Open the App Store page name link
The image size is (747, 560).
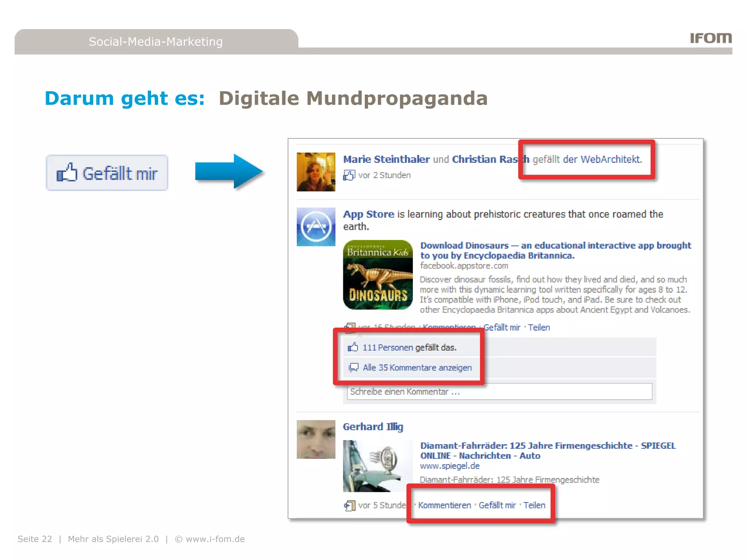(x=368, y=214)
